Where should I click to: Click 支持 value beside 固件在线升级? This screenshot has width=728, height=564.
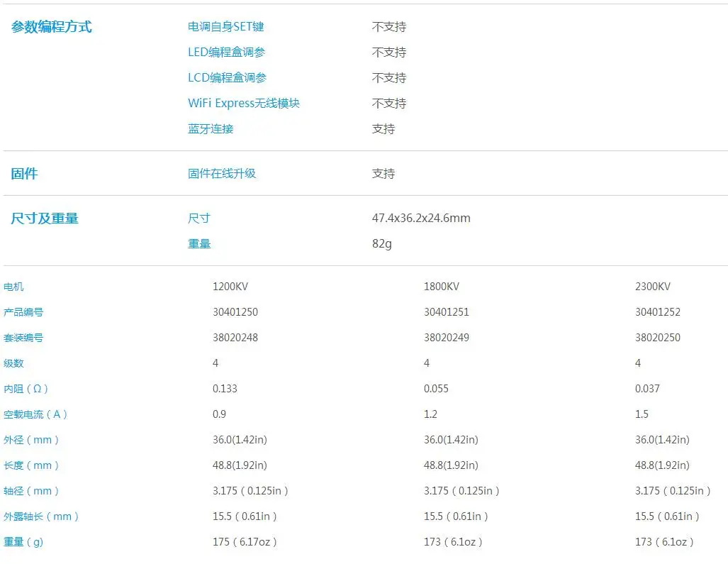[x=383, y=174]
